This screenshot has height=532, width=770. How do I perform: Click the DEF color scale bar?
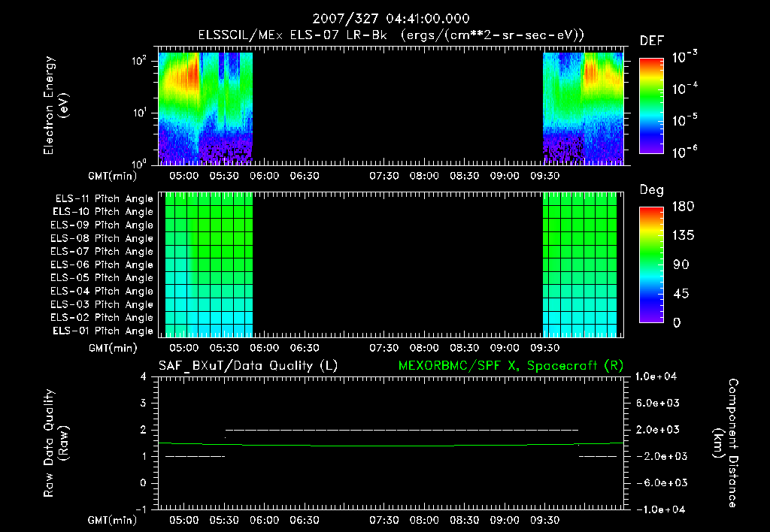(651, 106)
